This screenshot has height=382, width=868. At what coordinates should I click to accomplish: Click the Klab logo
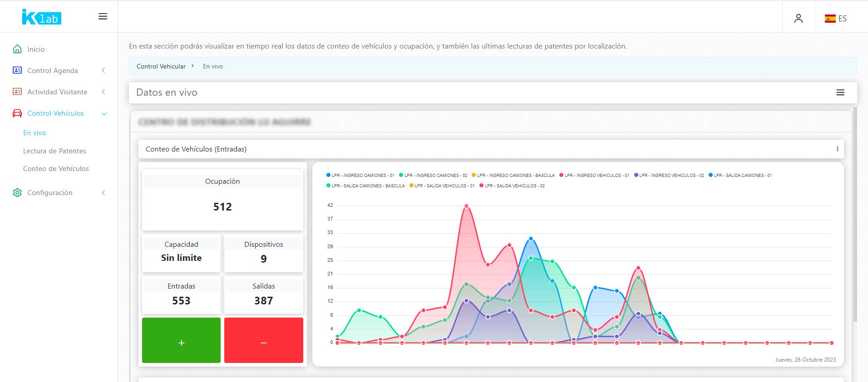coord(41,17)
